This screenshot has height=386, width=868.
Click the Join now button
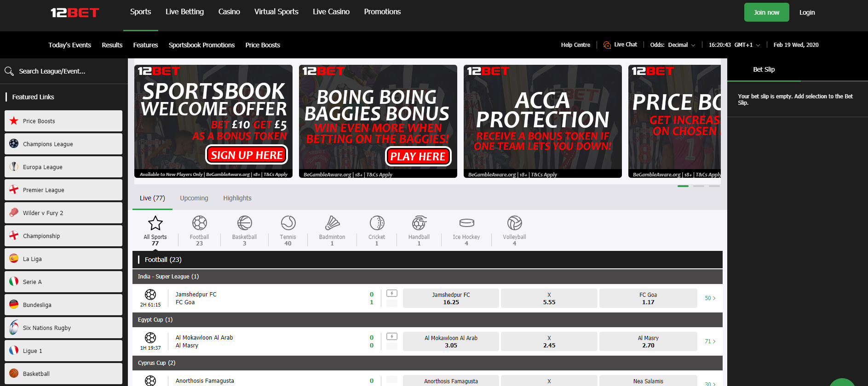[x=766, y=12]
